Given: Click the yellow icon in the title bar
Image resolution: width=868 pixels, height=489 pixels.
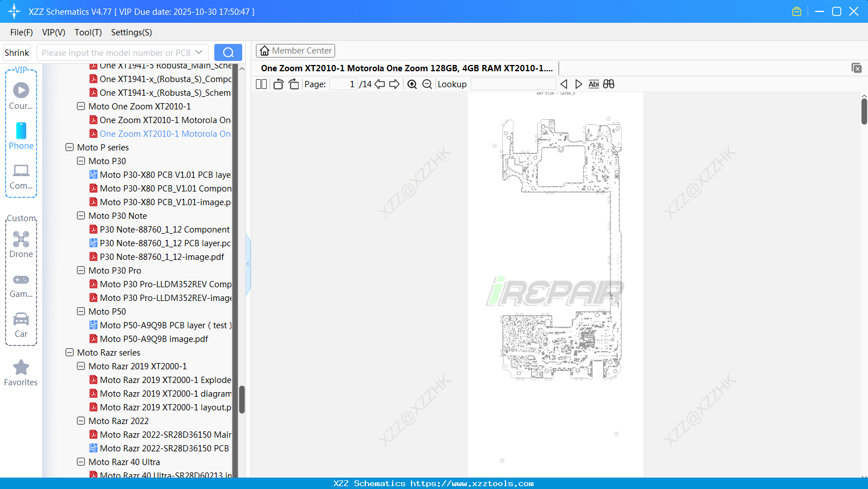Looking at the screenshot, I should click(797, 11).
